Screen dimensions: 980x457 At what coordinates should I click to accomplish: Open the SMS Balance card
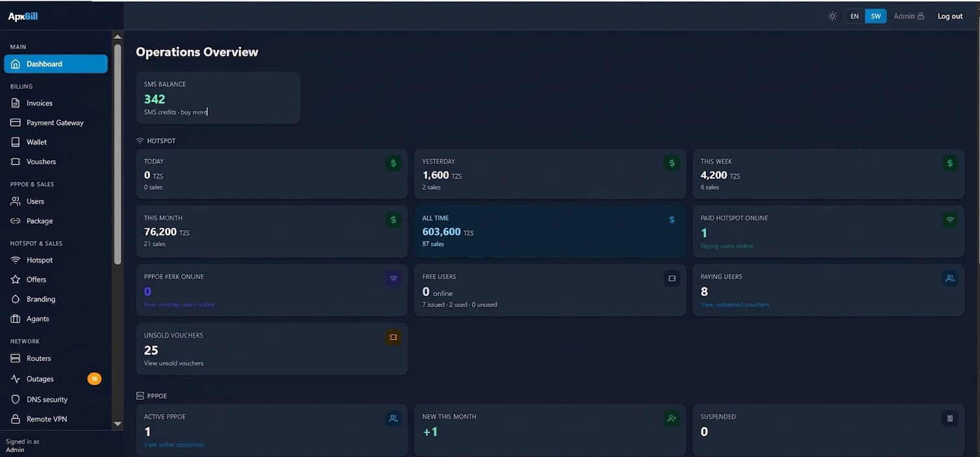tap(218, 98)
